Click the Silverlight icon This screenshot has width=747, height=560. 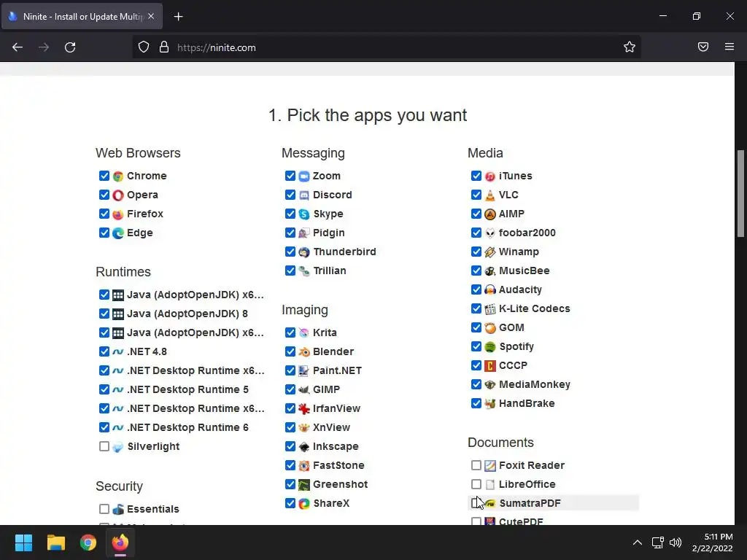pyautogui.click(x=118, y=447)
